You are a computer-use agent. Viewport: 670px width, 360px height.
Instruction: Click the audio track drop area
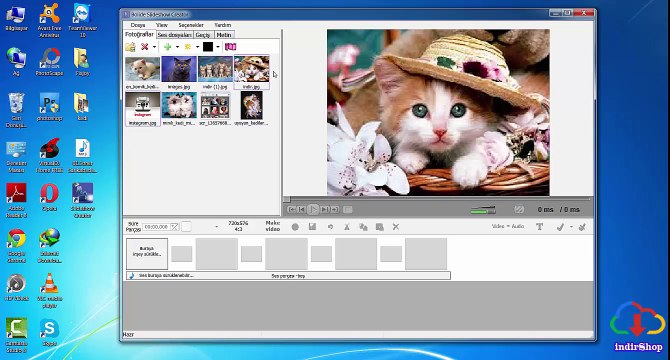[x=288, y=276]
